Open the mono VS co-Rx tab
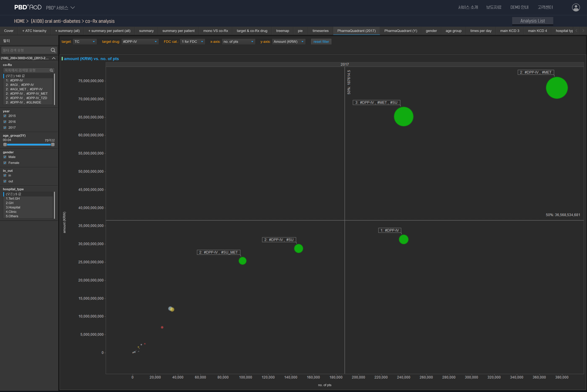Viewport: 587px width, 392px height. [215, 31]
